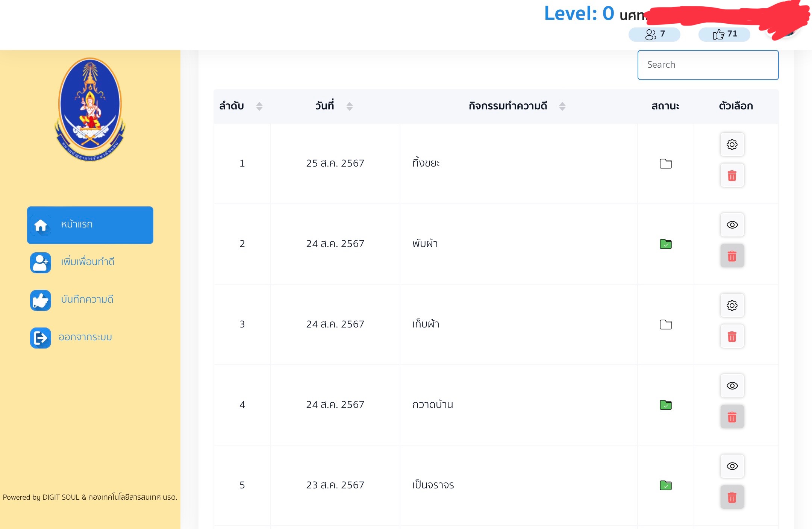The image size is (812, 529).
Task: Click the organization emblem logo in sidebar
Action: click(90, 109)
